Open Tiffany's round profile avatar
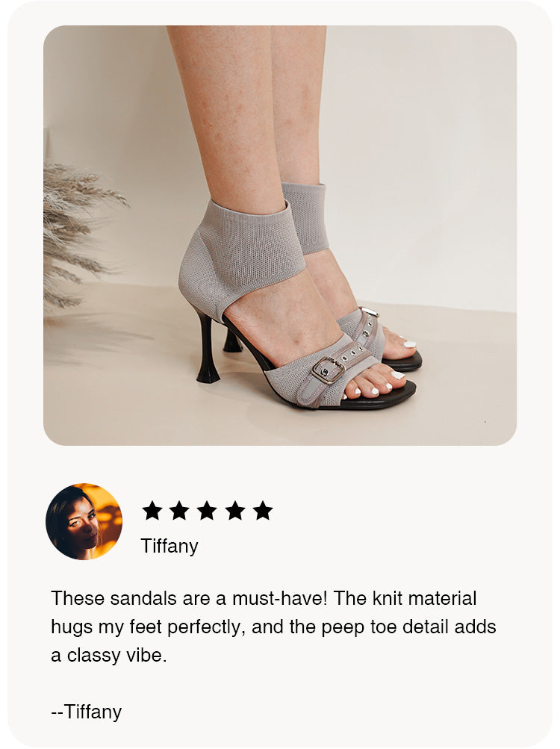This screenshot has width=560, height=749. coord(84,521)
